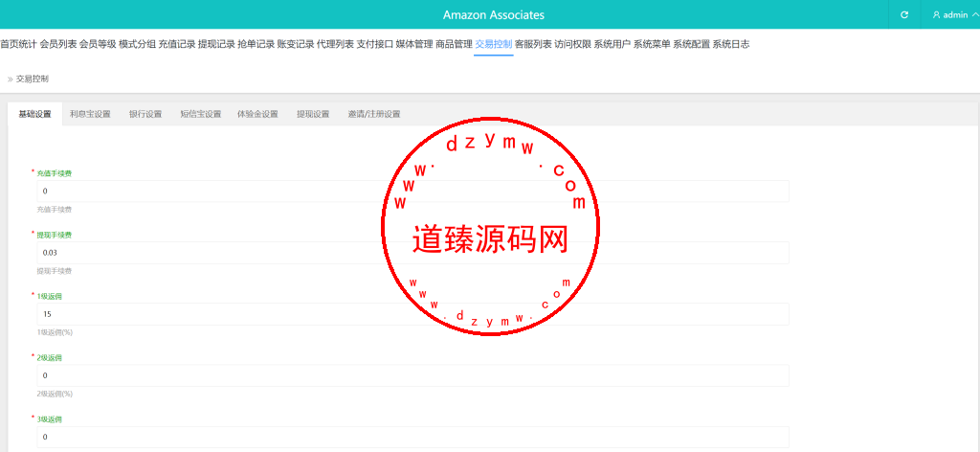The width and height of the screenshot is (980, 452).
Task: Open the 提现记录 page
Action: 216,44
